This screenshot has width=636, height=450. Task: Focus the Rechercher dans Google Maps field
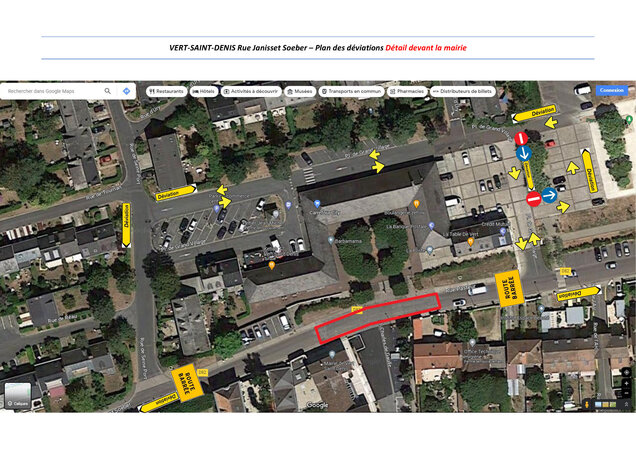click(x=52, y=91)
